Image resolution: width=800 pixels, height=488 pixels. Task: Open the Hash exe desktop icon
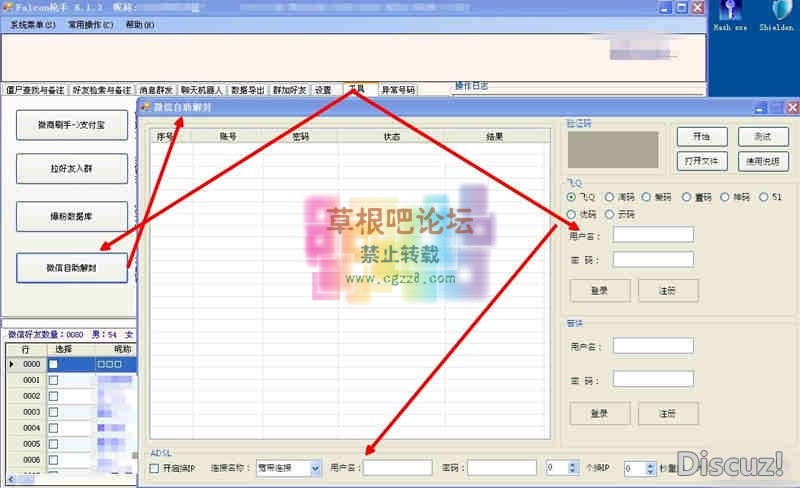[731, 15]
